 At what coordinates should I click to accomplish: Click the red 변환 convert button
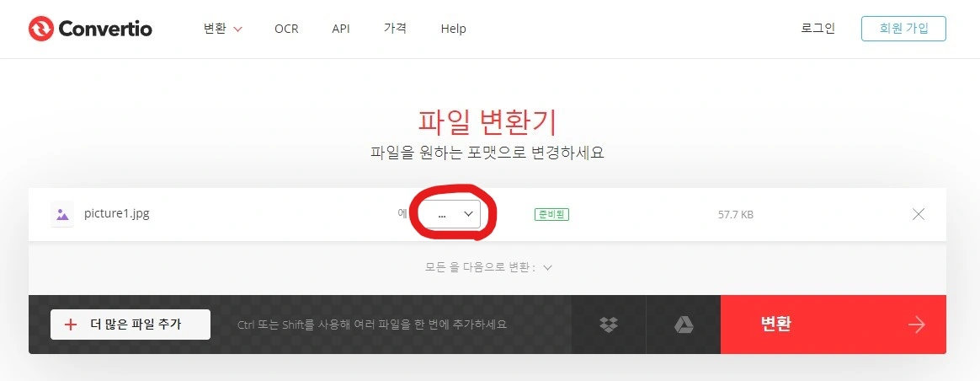tap(834, 325)
